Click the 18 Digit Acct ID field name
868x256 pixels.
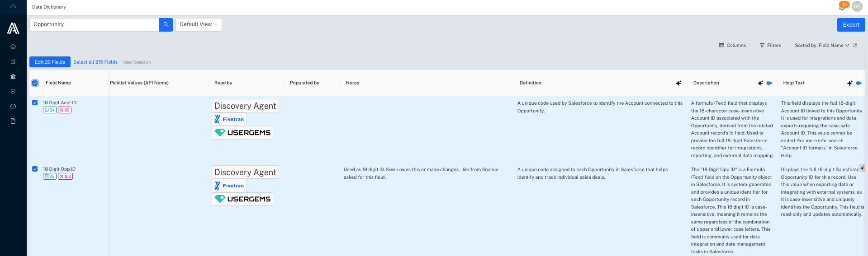pyautogui.click(x=60, y=103)
